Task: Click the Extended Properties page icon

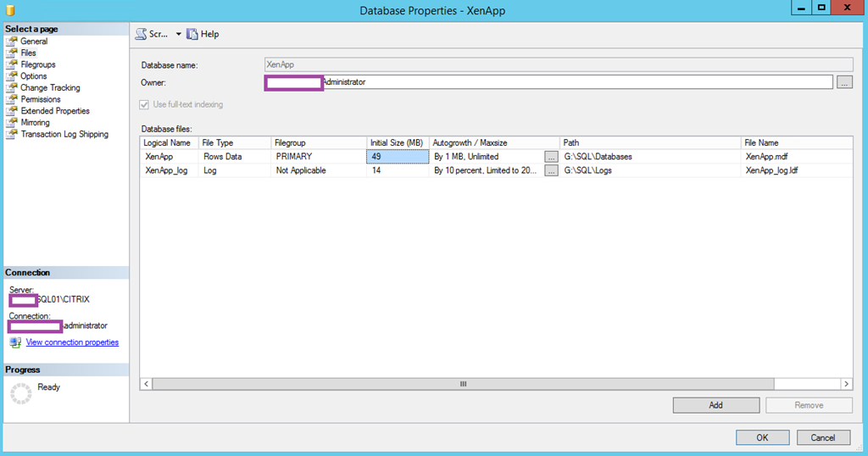Action: coord(12,111)
